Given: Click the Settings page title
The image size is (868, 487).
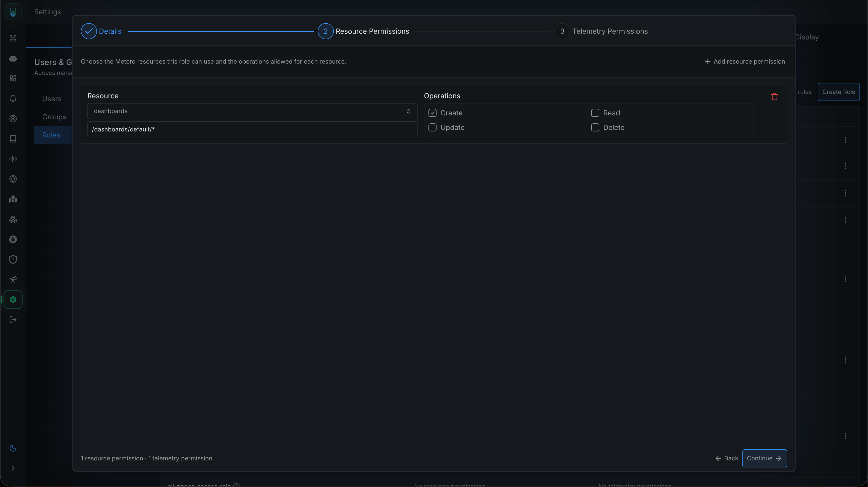Looking at the screenshot, I should (47, 12).
